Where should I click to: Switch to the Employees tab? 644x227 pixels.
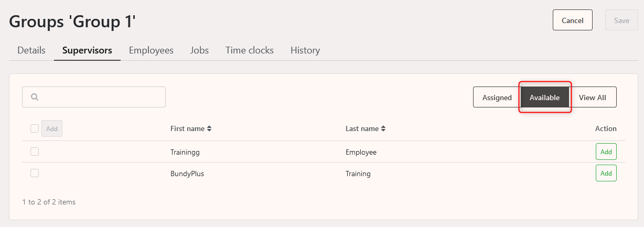click(x=151, y=50)
